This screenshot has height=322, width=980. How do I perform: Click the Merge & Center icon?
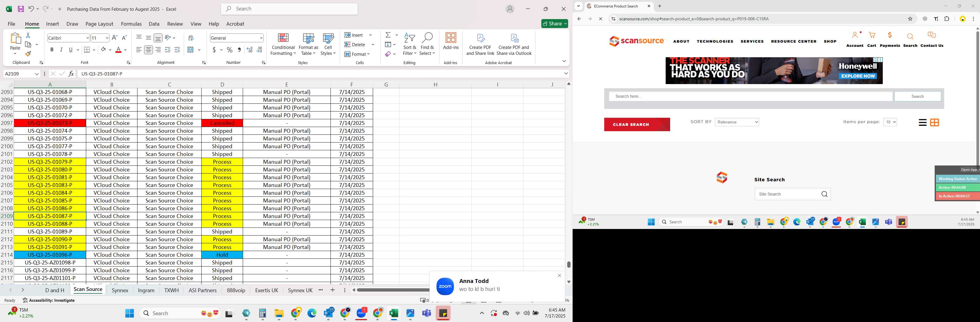(191, 50)
